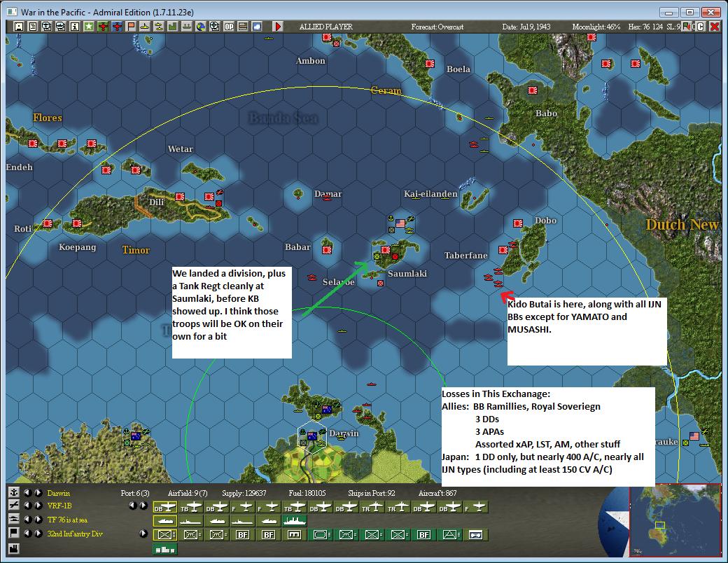Viewport: 728px width, 563px height.
Task: Click 'Aircraft: 867' value
Action: click(437, 493)
